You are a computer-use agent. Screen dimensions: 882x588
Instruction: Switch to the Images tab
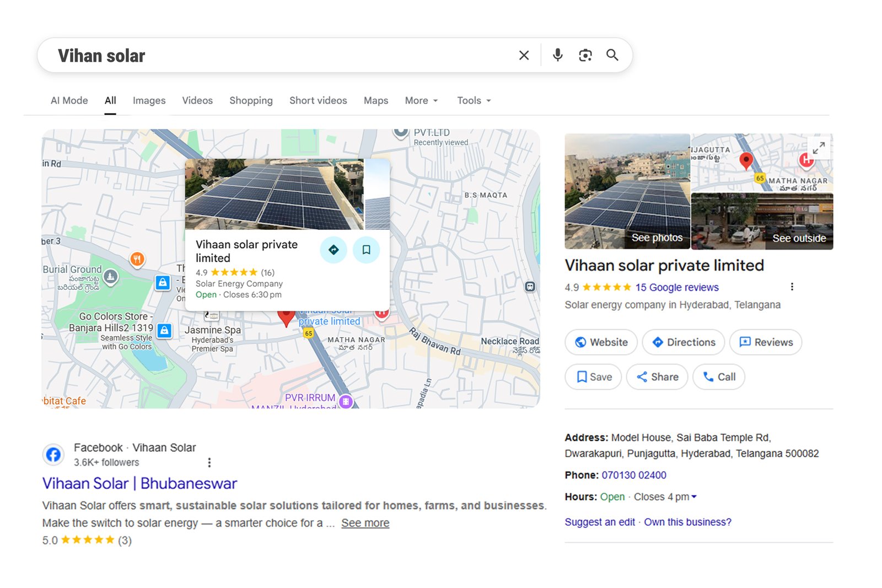[x=148, y=100]
